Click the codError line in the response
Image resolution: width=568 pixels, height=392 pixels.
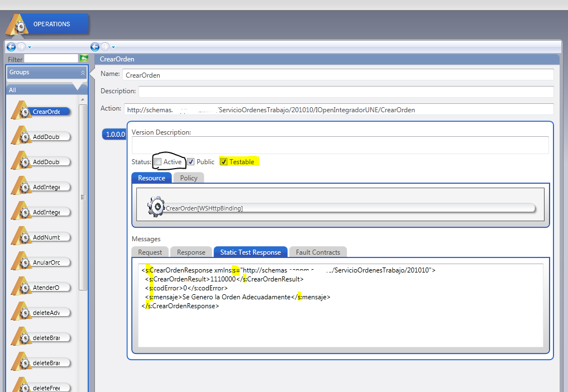pos(186,288)
